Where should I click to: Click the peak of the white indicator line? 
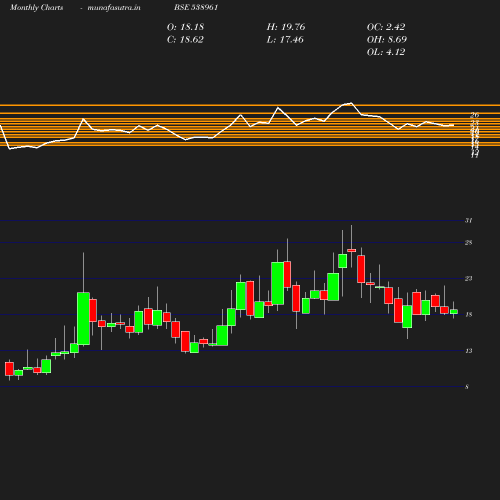coord(350,103)
